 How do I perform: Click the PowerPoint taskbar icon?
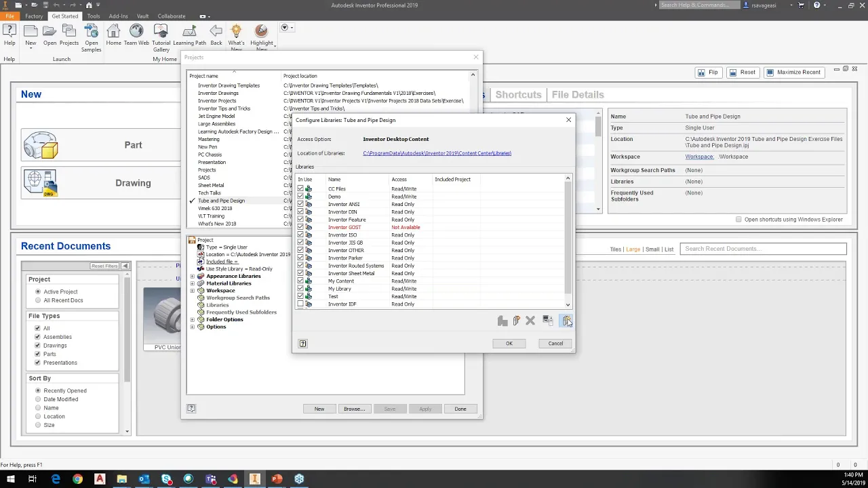[x=277, y=480]
